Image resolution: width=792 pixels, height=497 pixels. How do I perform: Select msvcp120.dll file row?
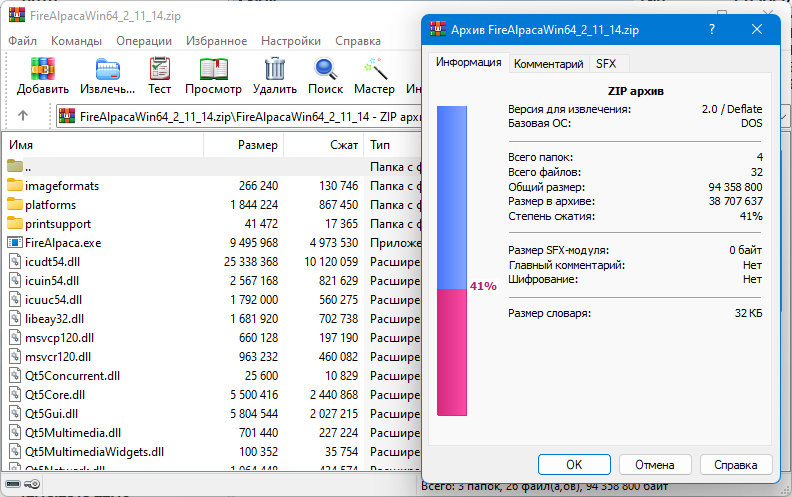[x=212, y=337]
